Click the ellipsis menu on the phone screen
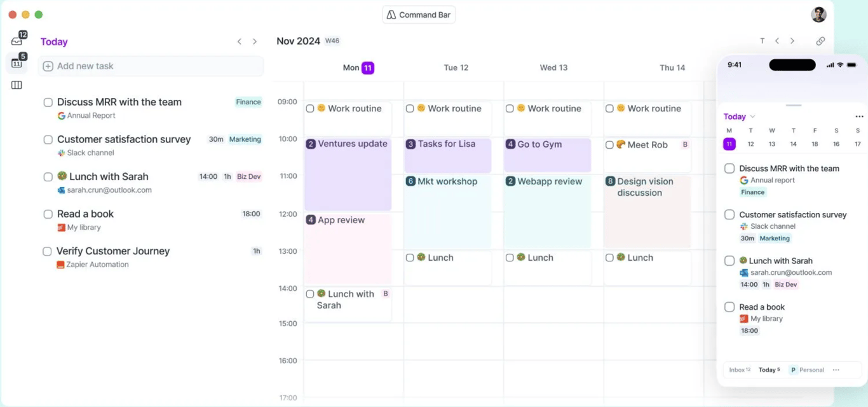Viewport: 868px width, 407px height. pyautogui.click(x=859, y=116)
